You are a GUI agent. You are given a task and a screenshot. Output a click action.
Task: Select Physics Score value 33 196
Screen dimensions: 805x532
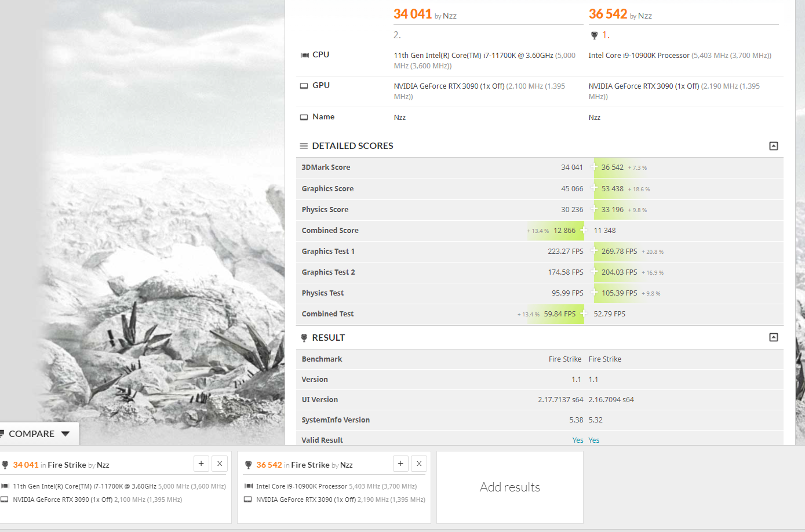tap(613, 210)
